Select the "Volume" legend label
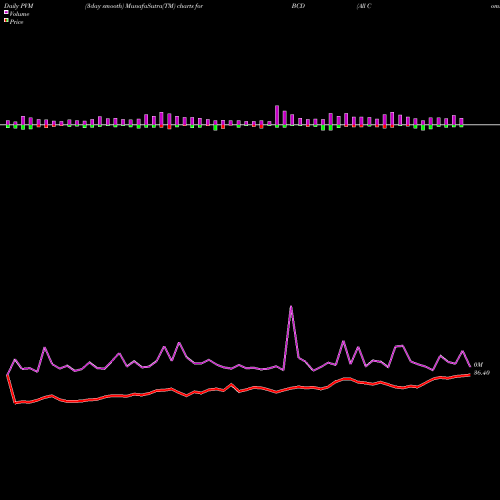 point(19,14)
